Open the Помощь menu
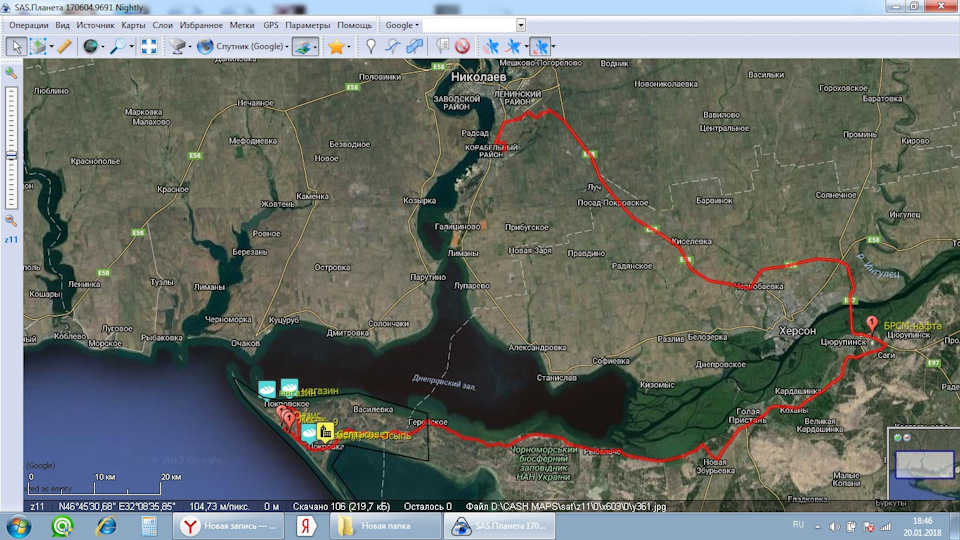This screenshot has height=540, width=960. [354, 25]
